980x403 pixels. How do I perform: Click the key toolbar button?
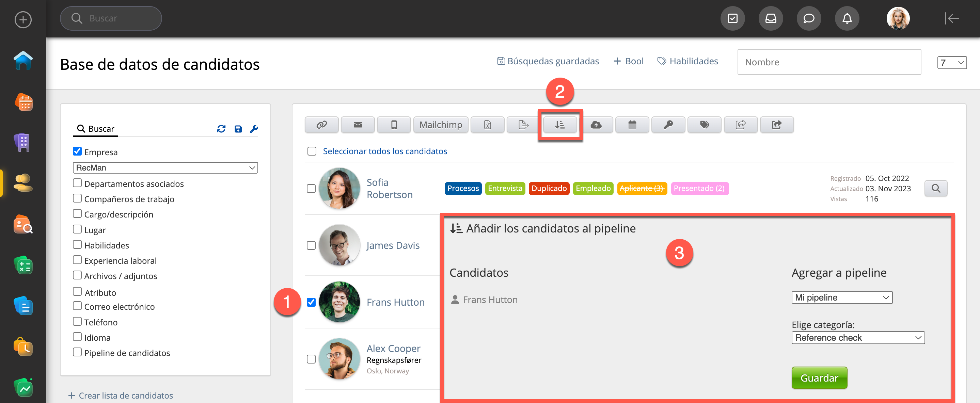tap(668, 125)
